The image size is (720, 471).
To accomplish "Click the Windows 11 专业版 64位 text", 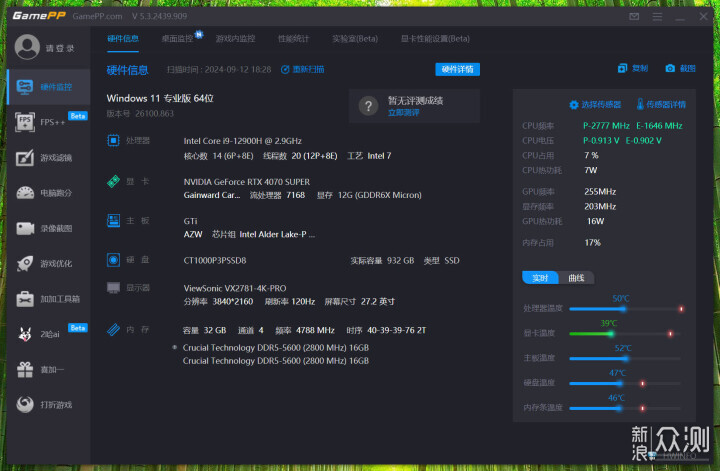I will click(x=160, y=98).
